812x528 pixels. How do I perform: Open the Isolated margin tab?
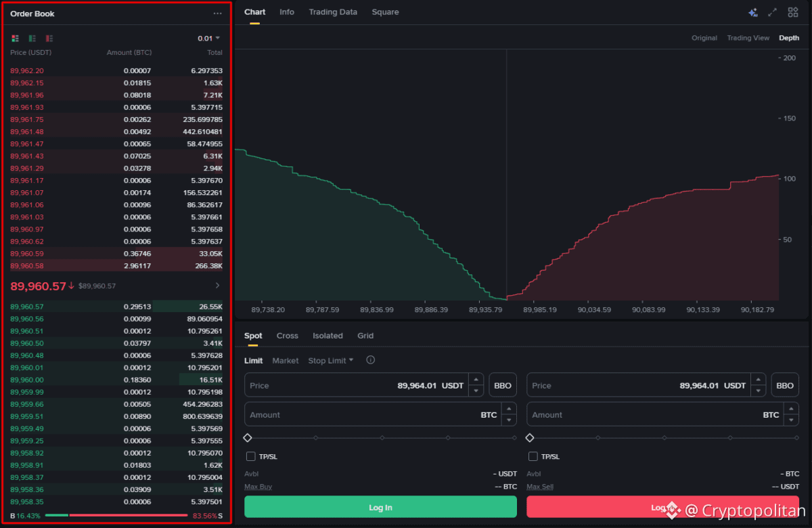[x=328, y=336]
